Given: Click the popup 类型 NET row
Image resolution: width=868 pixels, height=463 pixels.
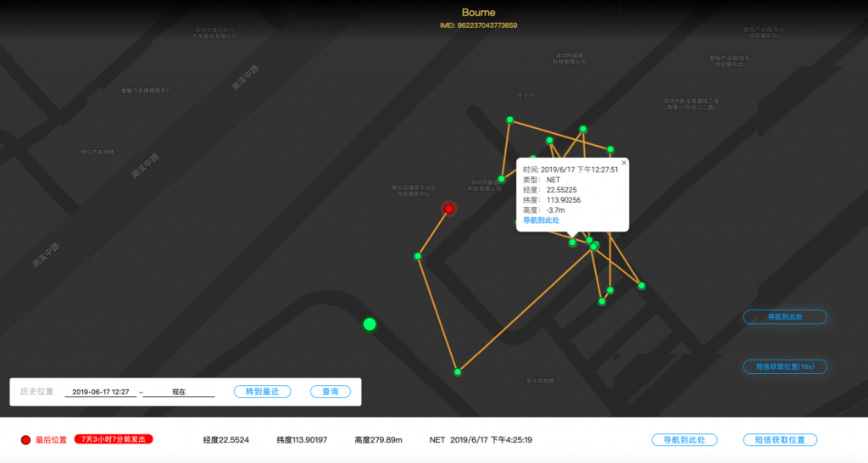Looking at the screenshot, I should coord(542,180).
